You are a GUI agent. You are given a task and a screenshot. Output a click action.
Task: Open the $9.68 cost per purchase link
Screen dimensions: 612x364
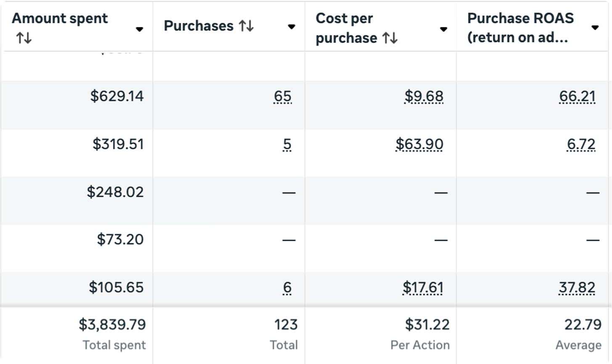point(424,97)
